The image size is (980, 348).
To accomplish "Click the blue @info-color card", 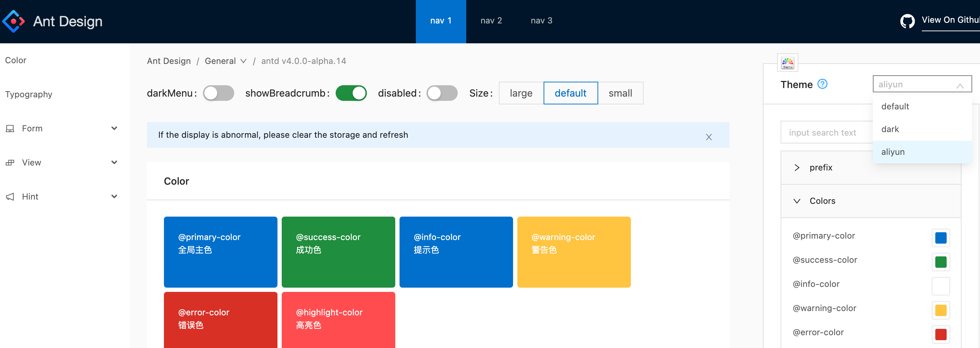I will (x=456, y=252).
